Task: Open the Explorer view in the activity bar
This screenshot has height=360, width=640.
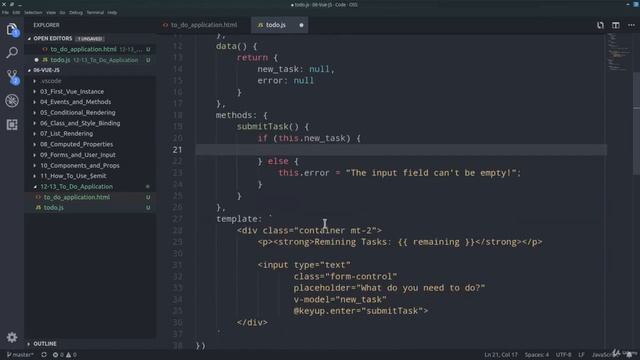Action: coord(12,29)
